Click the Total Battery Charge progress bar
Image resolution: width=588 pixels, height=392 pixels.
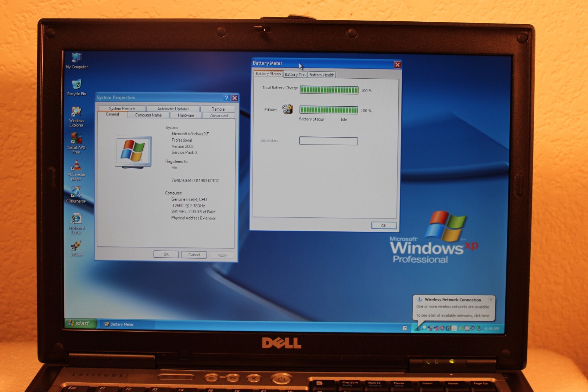pos(329,90)
